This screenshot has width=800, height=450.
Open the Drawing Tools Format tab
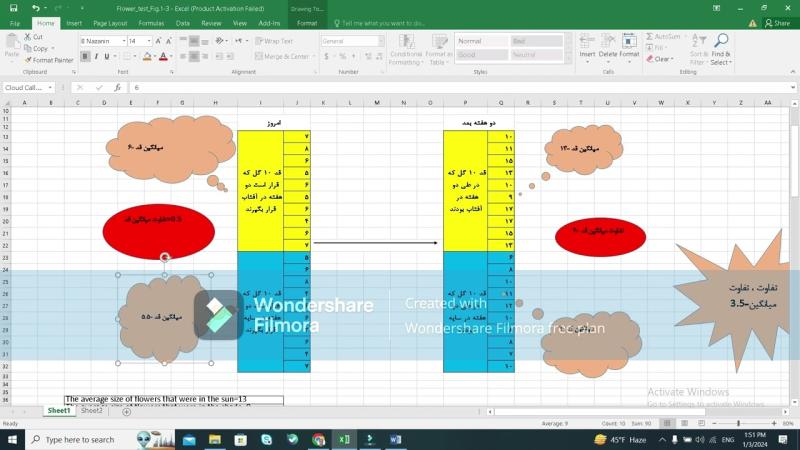click(x=307, y=23)
